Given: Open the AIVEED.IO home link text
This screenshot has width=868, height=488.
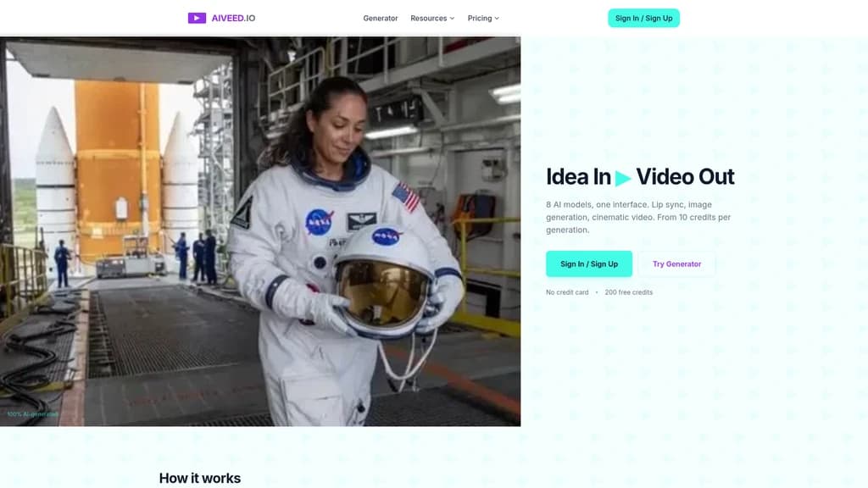Looking at the screenshot, I should [x=233, y=19].
